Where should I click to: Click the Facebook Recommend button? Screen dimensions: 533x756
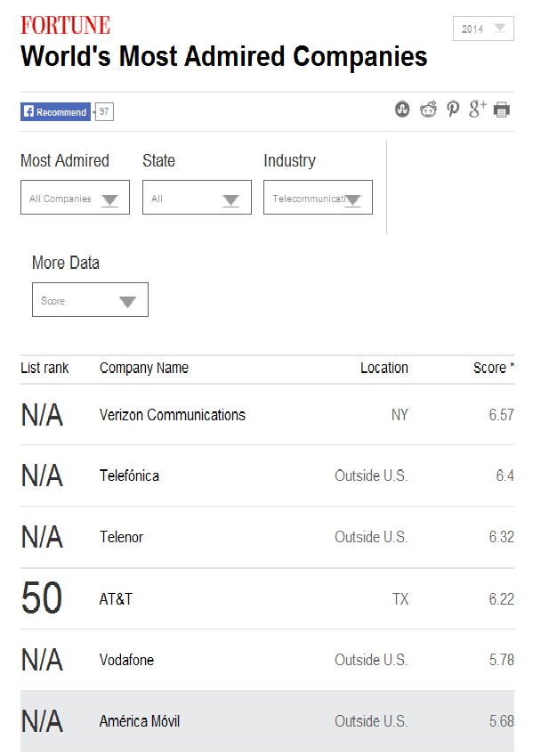coord(55,112)
